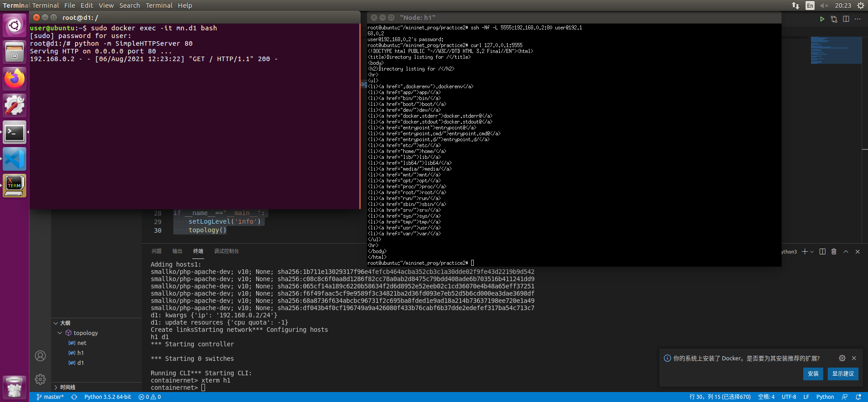This screenshot has width=868, height=402.
Task: Split the integrated terminal panel
Action: 822,252
